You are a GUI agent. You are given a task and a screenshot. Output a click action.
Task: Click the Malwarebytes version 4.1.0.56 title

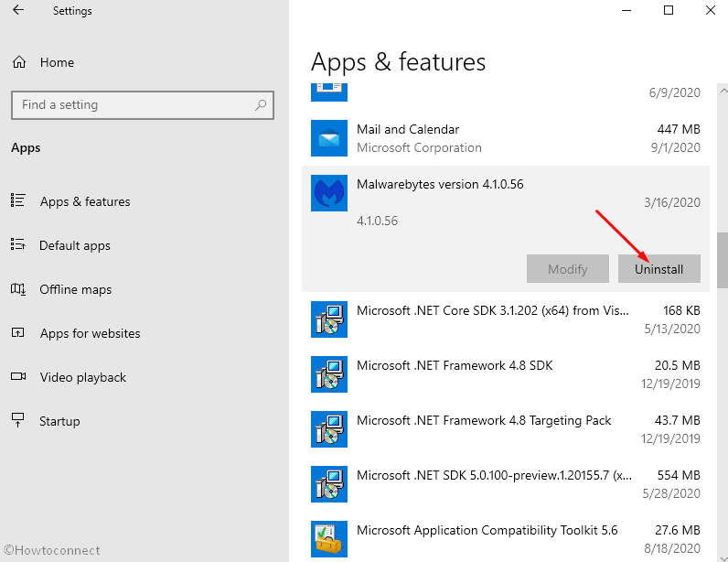[440, 184]
